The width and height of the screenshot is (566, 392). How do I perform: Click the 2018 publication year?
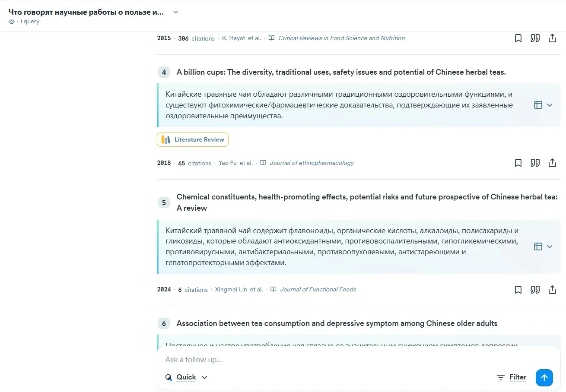[164, 163]
